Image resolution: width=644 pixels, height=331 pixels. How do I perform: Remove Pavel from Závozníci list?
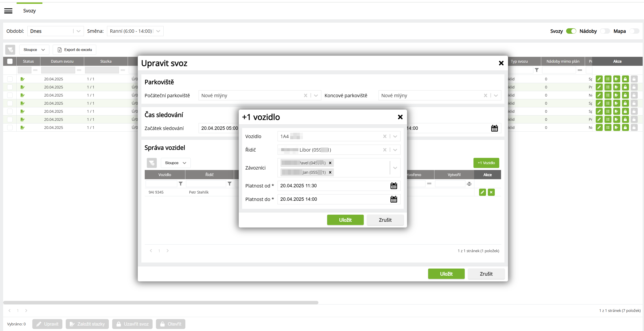pyautogui.click(x=330, y=163)
